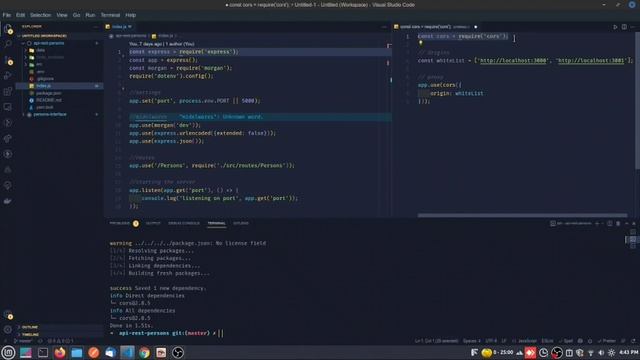Click the Prettier status bar item
The height and width of the screenshot is (360, 640).
[607, 341]
